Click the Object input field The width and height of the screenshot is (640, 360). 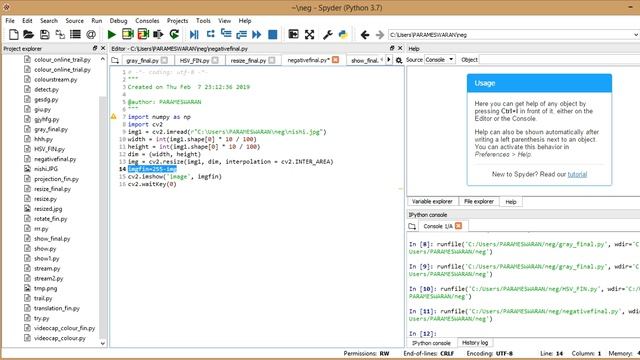coord(560,60)
